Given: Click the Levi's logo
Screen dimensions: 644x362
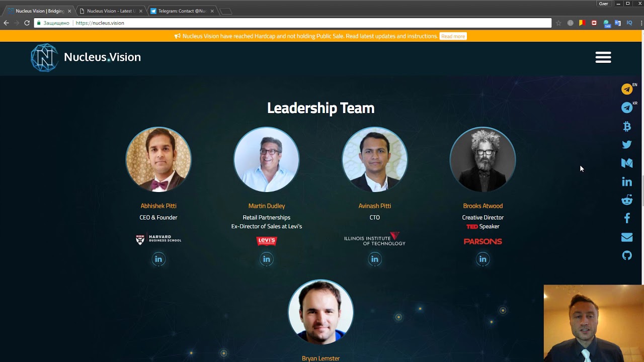Looking at the screenshot, I should pyautogui.click(x=267, y=241).
